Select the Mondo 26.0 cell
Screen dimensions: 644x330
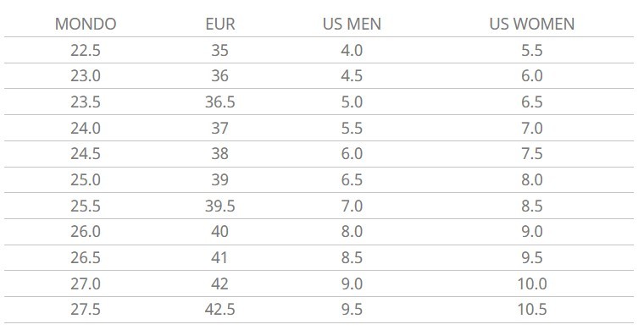[86, 232]
